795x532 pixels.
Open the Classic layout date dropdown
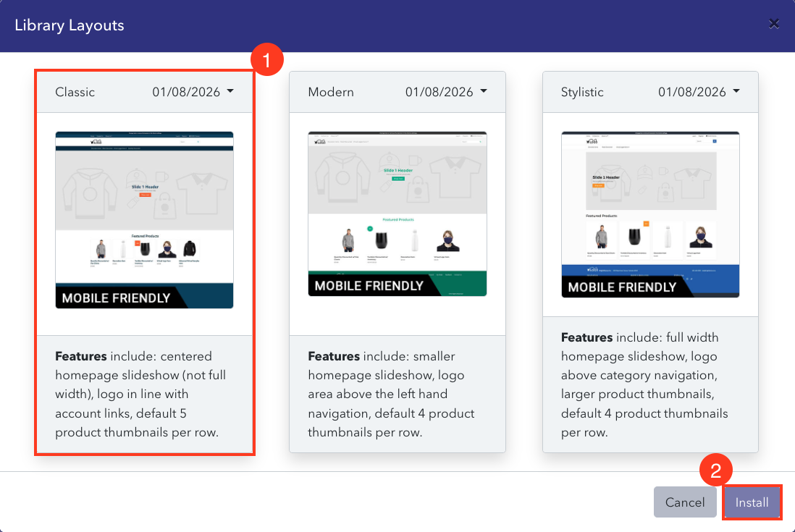point(193,92)
